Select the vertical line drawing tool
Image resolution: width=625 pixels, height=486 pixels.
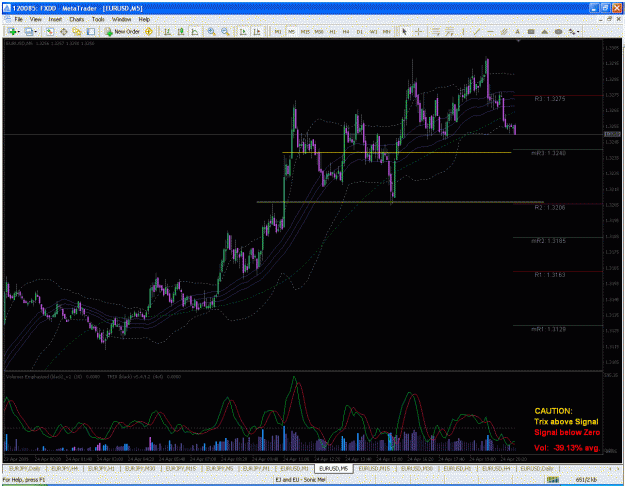pos(463,31)
